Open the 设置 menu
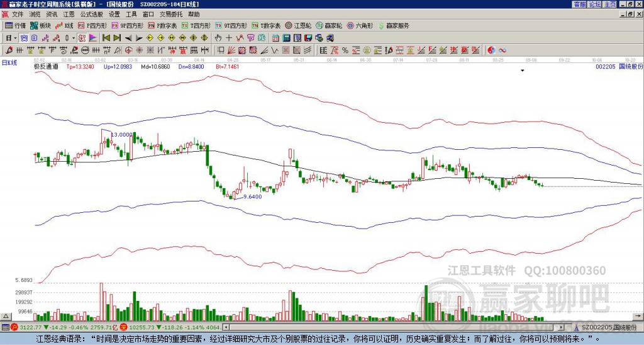This screenshot has height=345, width=644. [x=114, y=14]
